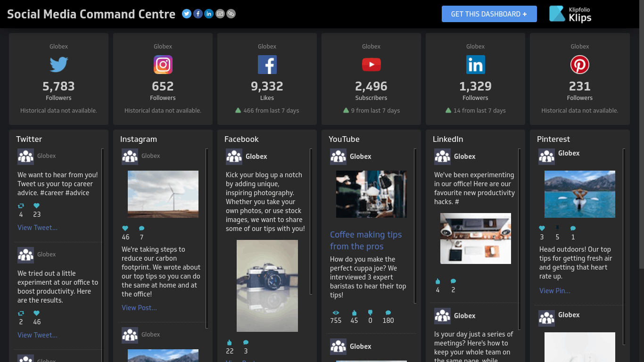Screen dimensions: 644x362
Task: Click '652' Instagram followers count
Action: click(x=163, y=86)
